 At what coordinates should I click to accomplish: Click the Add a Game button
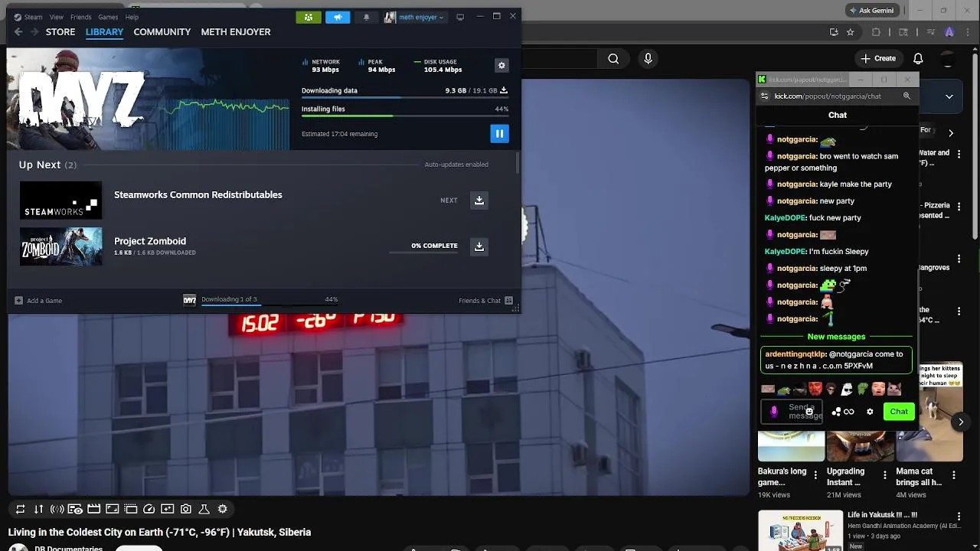pyautogui.click(x=38, y=301)
